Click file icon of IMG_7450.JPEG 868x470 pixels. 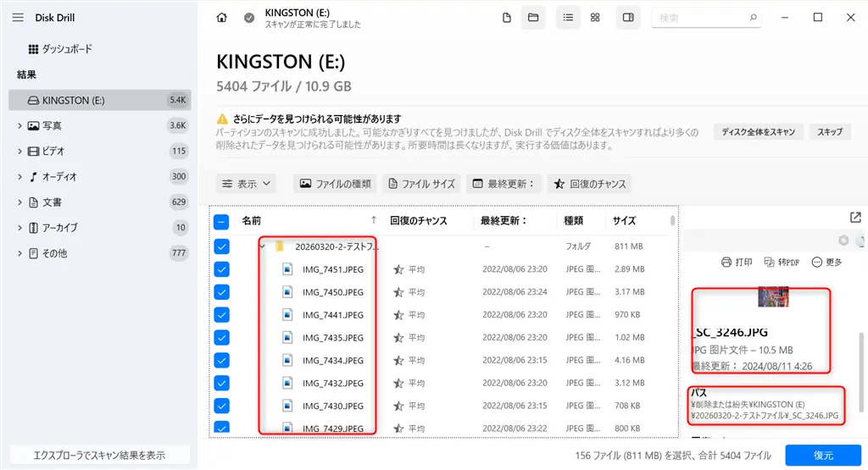(x=287, y=292)
